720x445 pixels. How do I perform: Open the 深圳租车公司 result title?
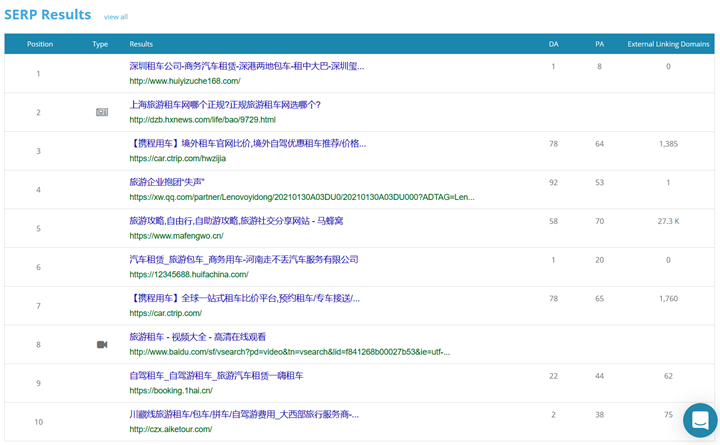(246, 66)
